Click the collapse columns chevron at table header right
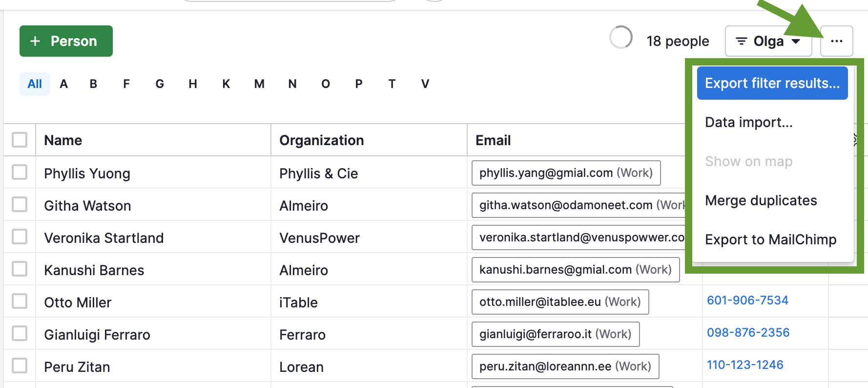The width and height of the screenshot is (868, 388). coord(855,140)
